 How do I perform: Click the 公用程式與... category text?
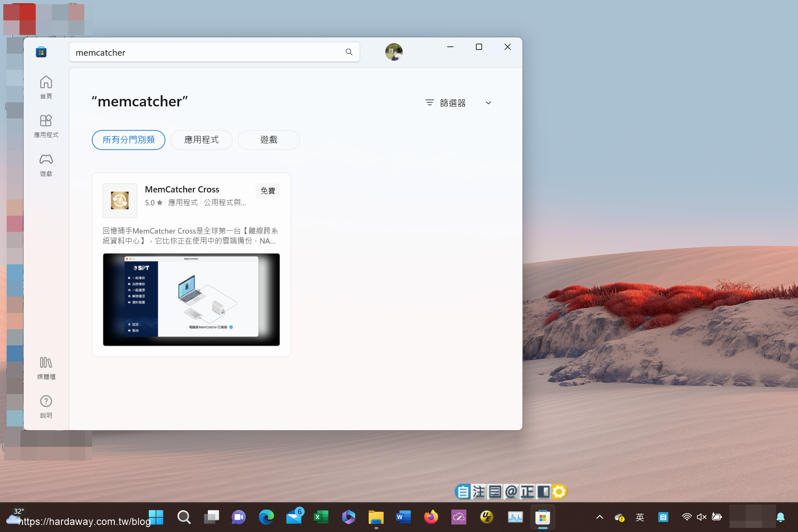point(225,202)
